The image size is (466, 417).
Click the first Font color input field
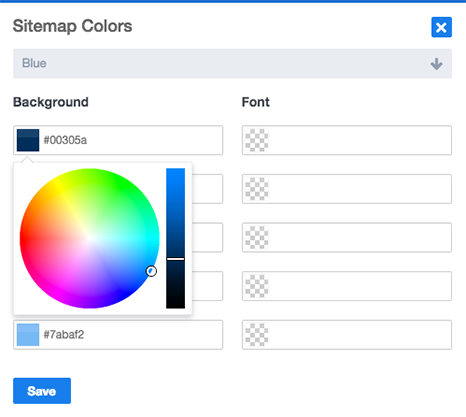coord(347,140)
